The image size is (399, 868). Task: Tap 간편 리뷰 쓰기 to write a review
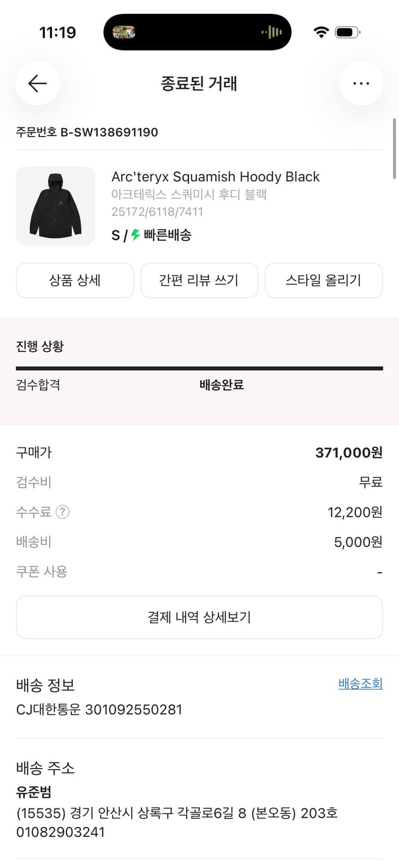199,280
